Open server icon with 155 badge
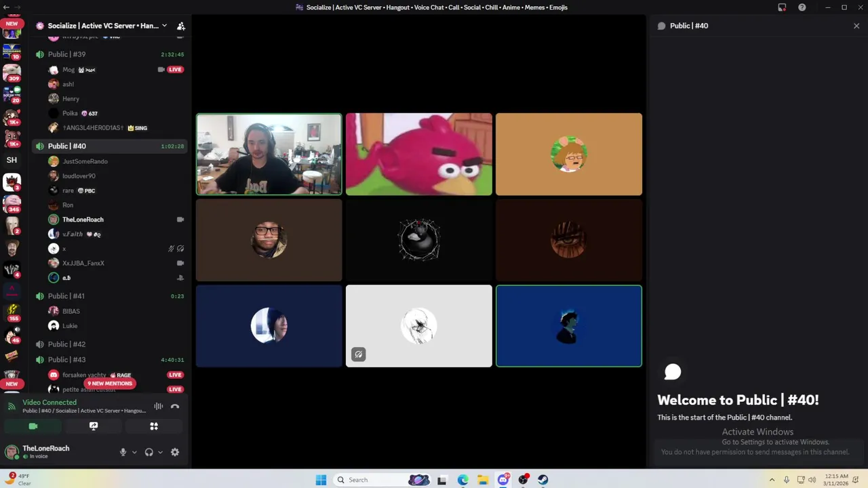The width and height of the screenshot is (868, 488). coord(12,313)
